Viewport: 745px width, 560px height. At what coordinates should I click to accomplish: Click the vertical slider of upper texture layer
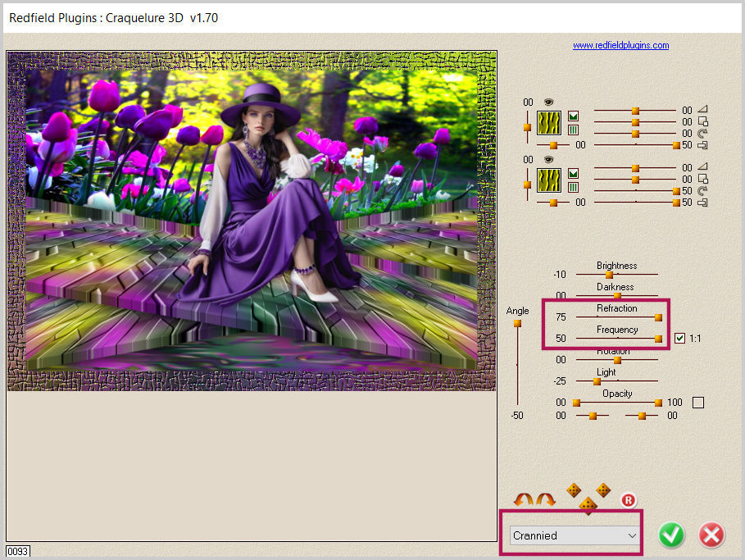coord(527,127)
